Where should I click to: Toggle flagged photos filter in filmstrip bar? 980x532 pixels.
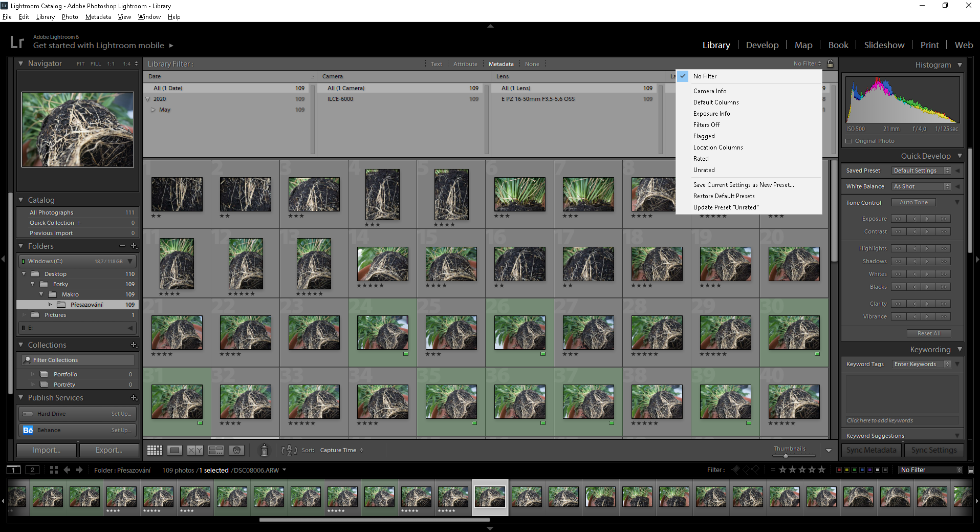(736, 470)
